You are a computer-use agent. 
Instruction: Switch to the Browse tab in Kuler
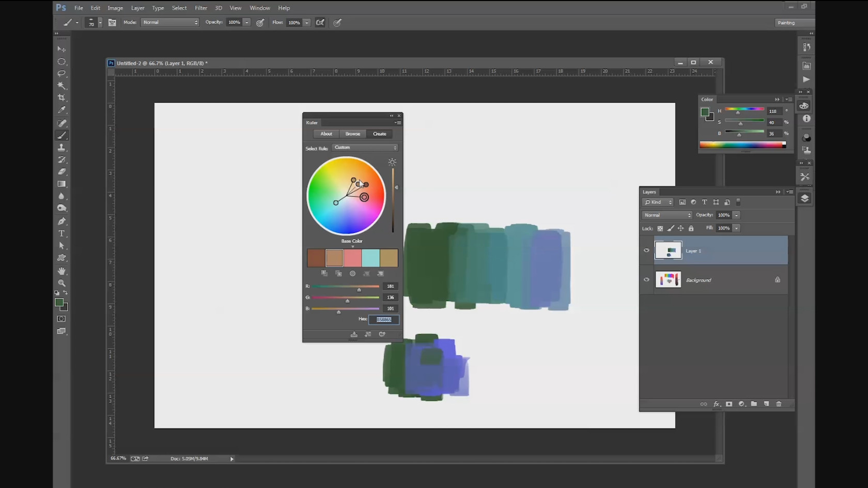coord(353,134)
